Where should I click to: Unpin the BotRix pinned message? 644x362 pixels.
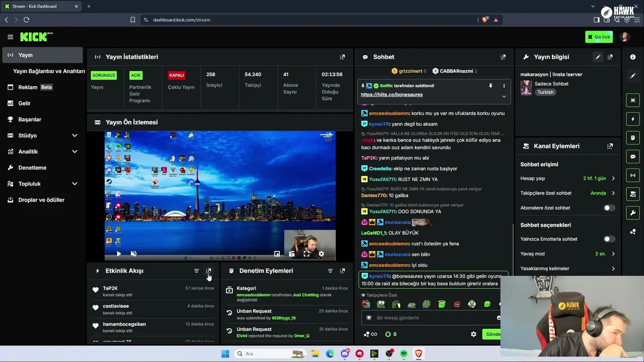click(x=491, y=86)
